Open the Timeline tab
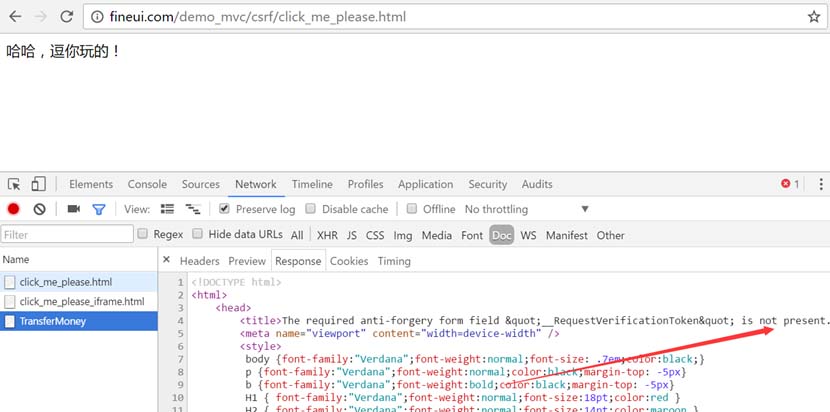This screenshot has width=830, height=412. (312, 184)
